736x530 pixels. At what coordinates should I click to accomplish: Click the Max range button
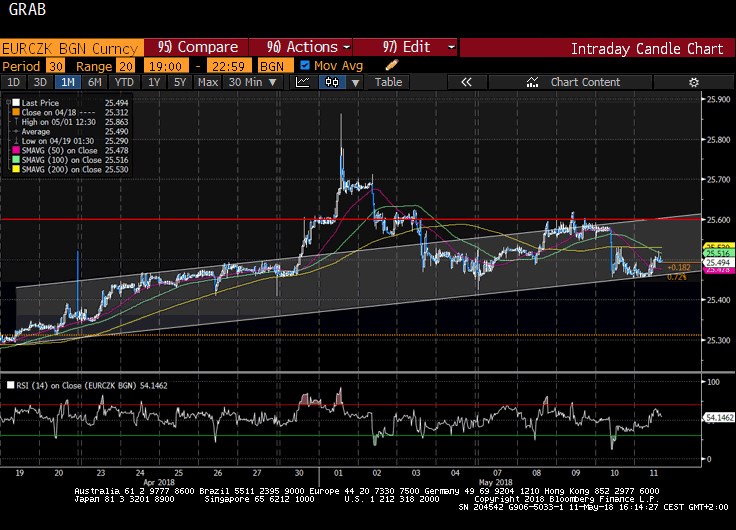pos(208,82)
